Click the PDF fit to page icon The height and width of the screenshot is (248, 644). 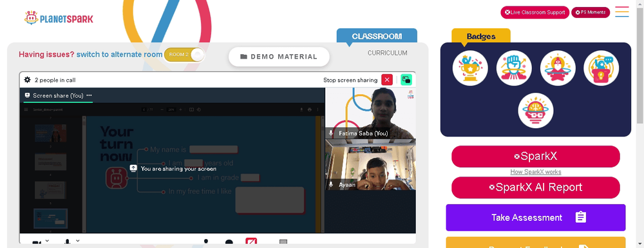tap(191, 110)
